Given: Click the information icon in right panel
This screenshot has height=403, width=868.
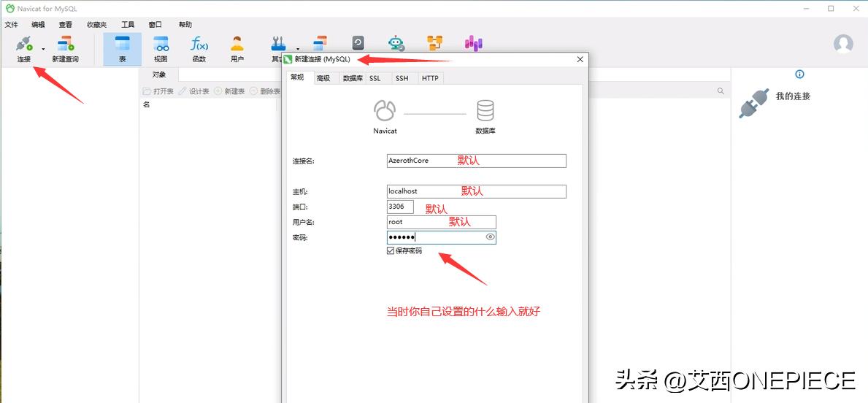Looking at the screenshot, I should click(799, 74).
